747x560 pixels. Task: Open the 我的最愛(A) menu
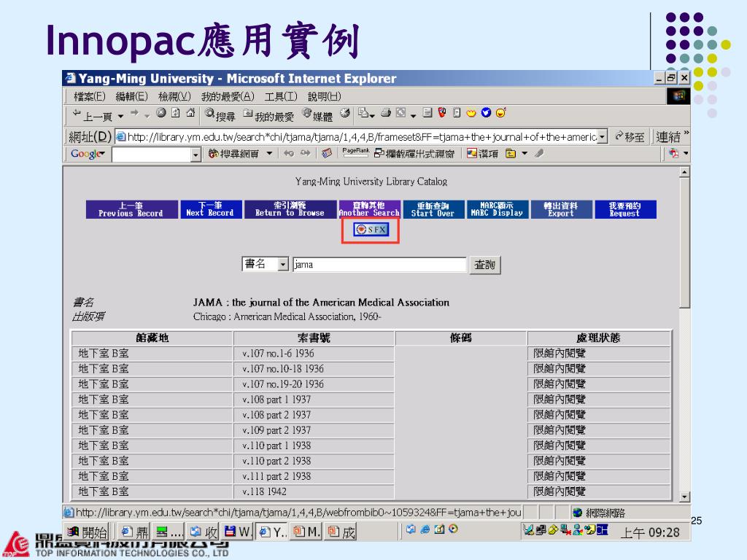point(228,97)
